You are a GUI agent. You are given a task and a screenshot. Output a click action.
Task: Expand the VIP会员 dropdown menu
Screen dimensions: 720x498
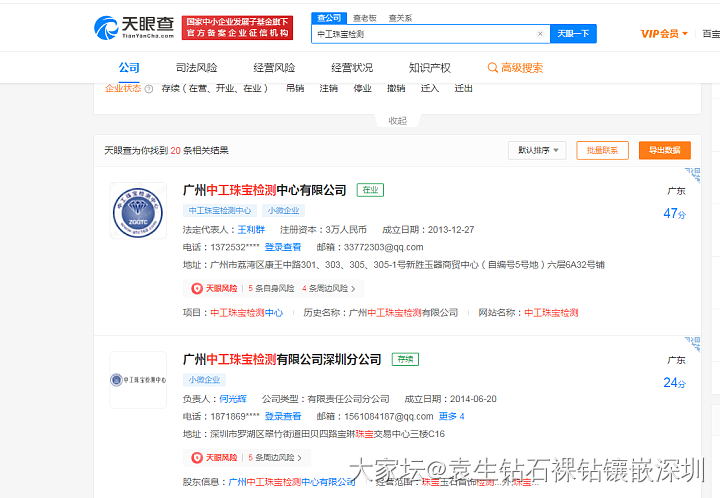pyautogui.click(x=665, y=34)
